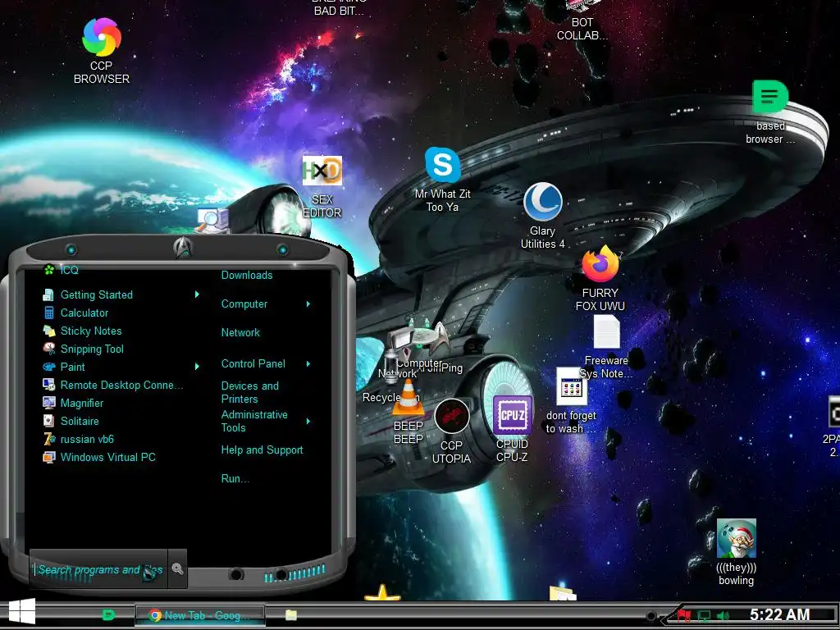Open Help and Support
This screenshot has height=630, width=840.
coord(262,450)
